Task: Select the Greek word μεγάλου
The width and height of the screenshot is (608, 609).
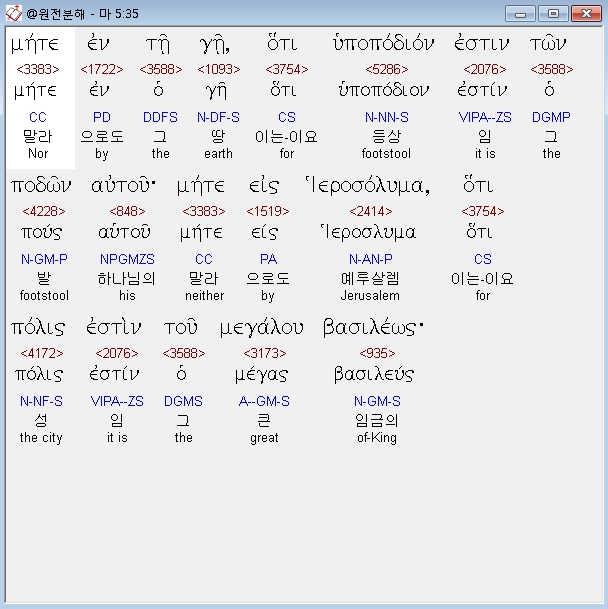Action: coord(261,329)
